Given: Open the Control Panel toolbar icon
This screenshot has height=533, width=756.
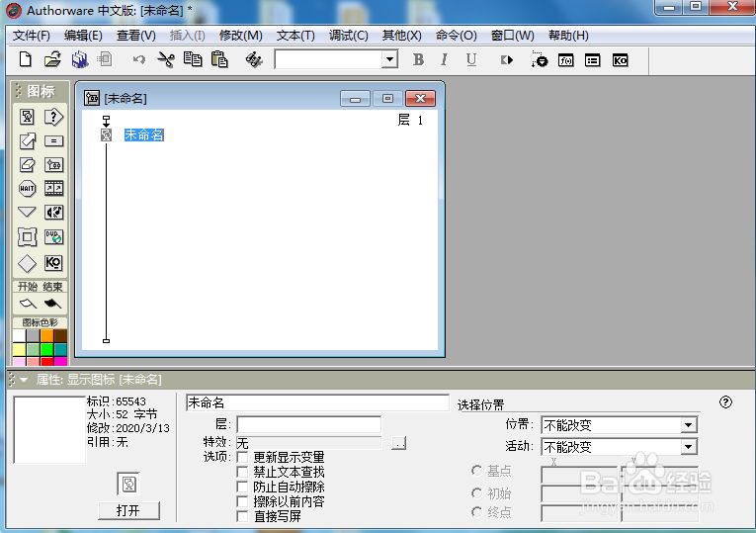Looking at the screenshot, I should click(x=539, y=59).
